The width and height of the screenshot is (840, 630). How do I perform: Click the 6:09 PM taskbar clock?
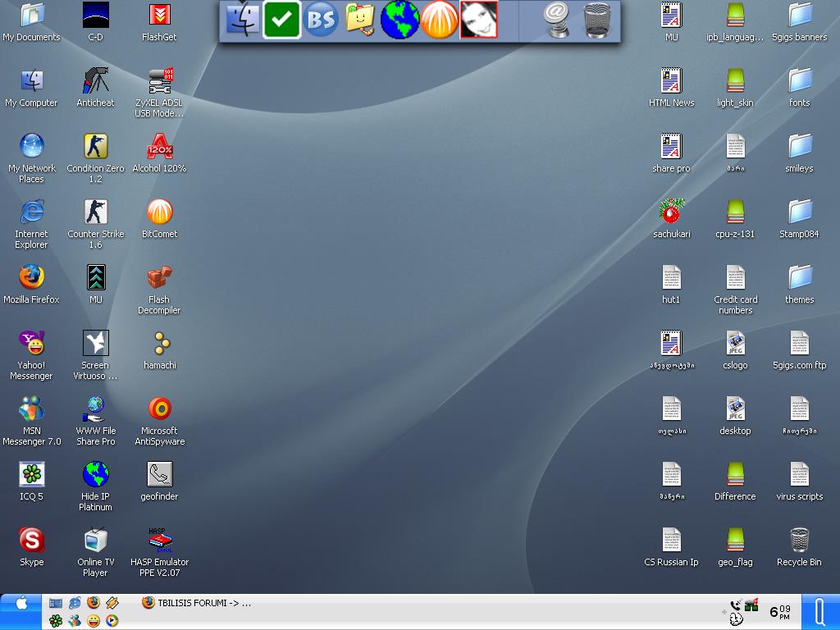(x=779, y=612)
